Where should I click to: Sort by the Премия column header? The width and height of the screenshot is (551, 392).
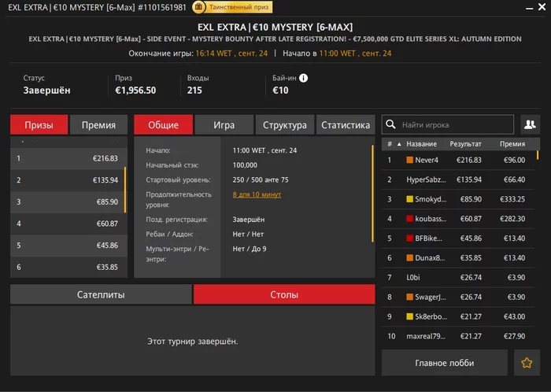point(512,144)
